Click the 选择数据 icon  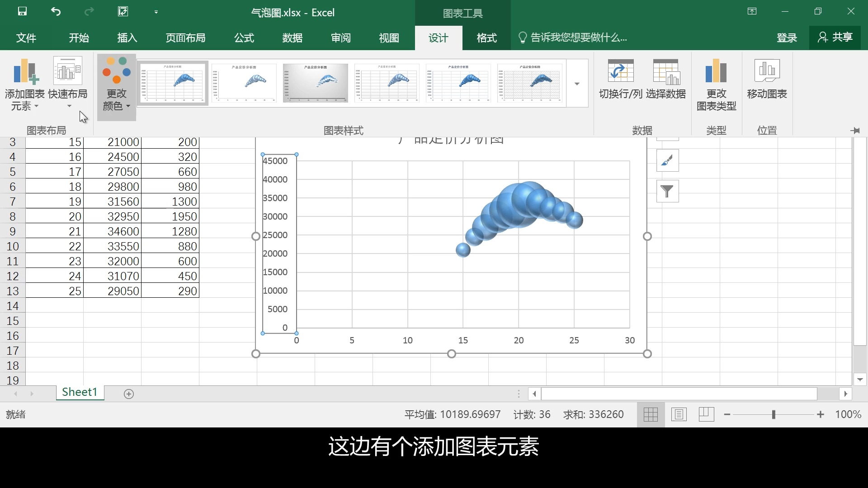[666, 72]
